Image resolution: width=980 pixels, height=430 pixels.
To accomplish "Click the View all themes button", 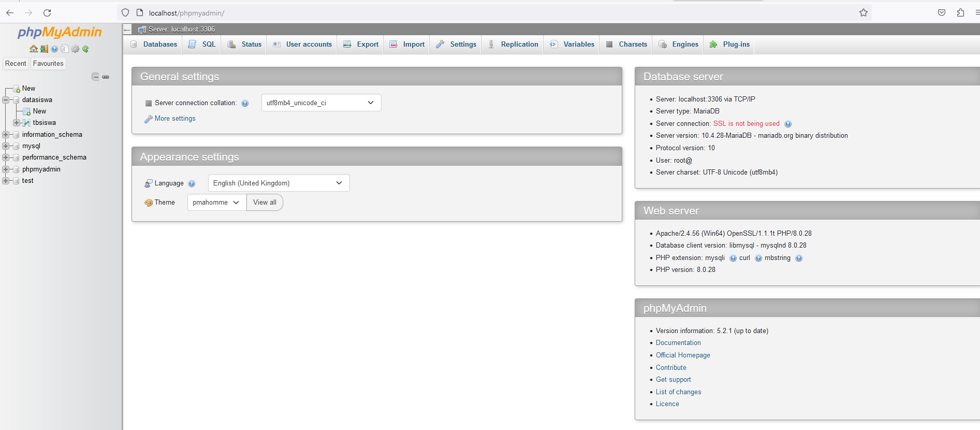I will (265, 202).
